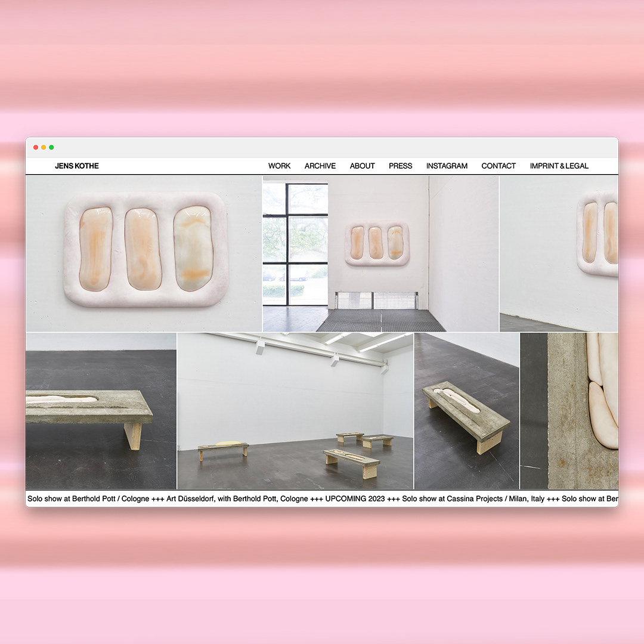
Task: Open gallery view with window and wall sculpture
Action: (380, 253)
